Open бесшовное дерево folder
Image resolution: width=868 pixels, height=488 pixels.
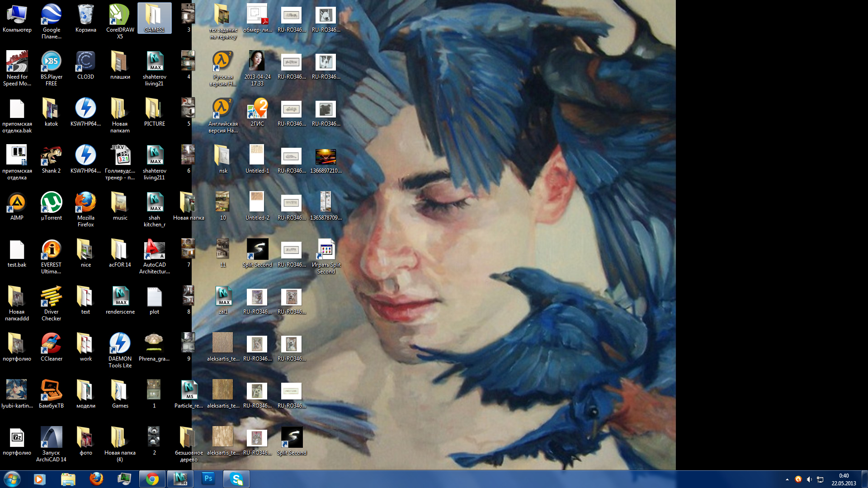189,445
